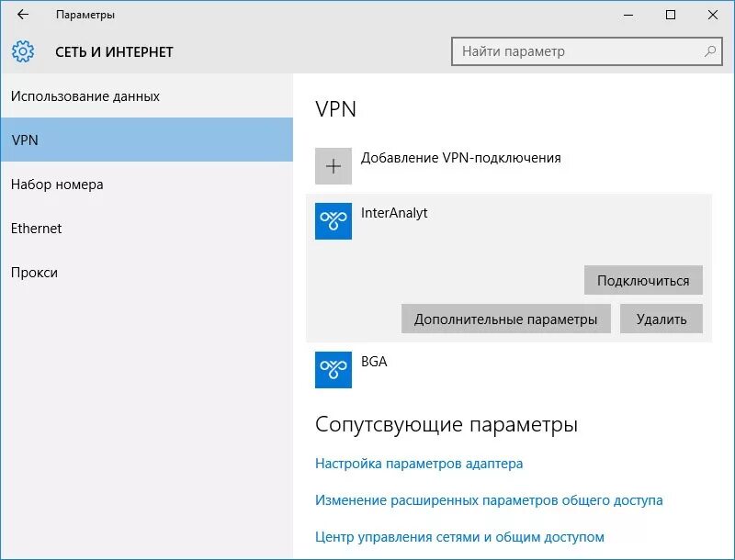Click the back arrow in title bar
The image size is (735, 560).
[x=22, y=15]
